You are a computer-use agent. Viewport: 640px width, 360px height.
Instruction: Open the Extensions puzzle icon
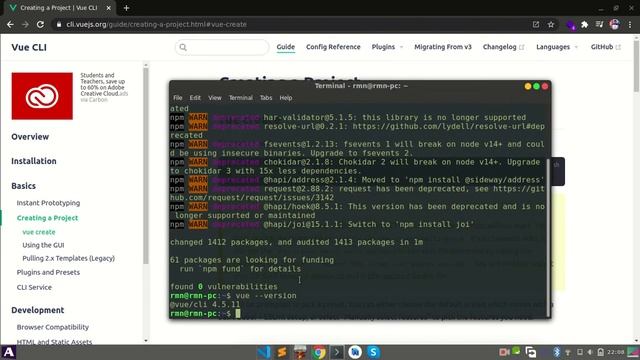coord(584,24)
